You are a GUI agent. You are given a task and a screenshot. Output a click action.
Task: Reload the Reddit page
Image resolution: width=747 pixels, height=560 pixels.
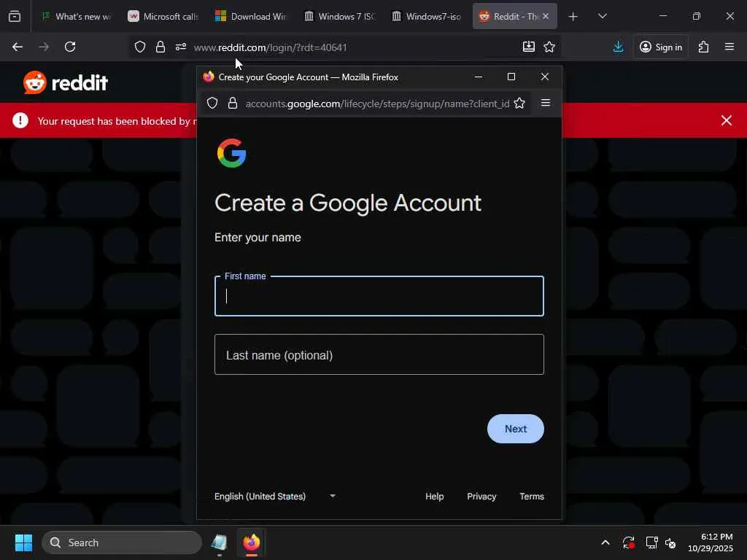pos(70,47)
